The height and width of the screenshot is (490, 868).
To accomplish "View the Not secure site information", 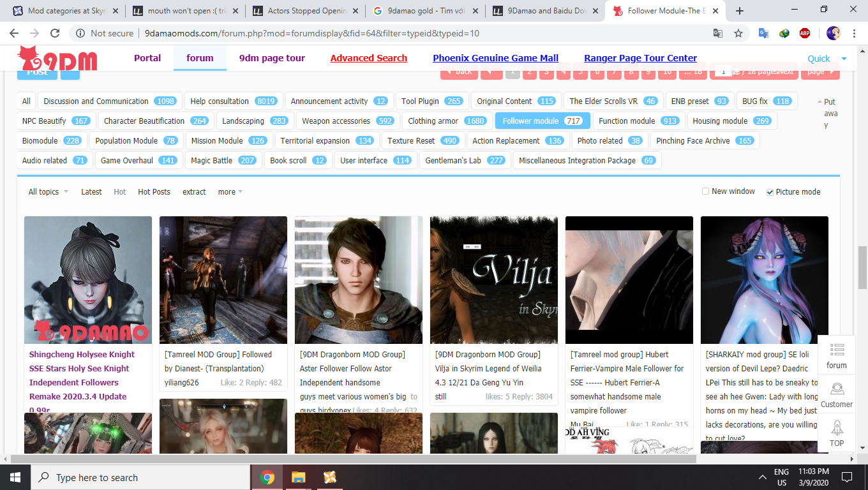I will pos(105,33).
